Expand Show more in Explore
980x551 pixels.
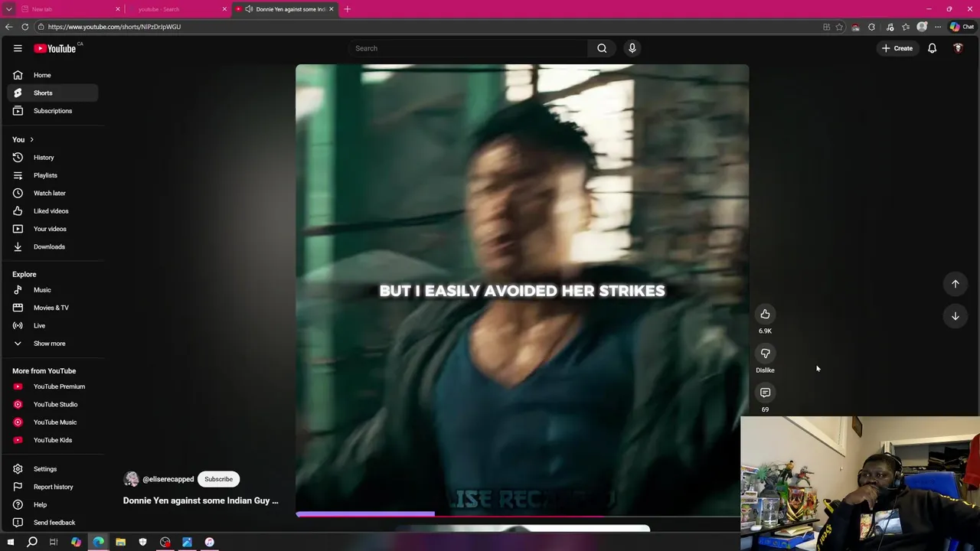53,344
